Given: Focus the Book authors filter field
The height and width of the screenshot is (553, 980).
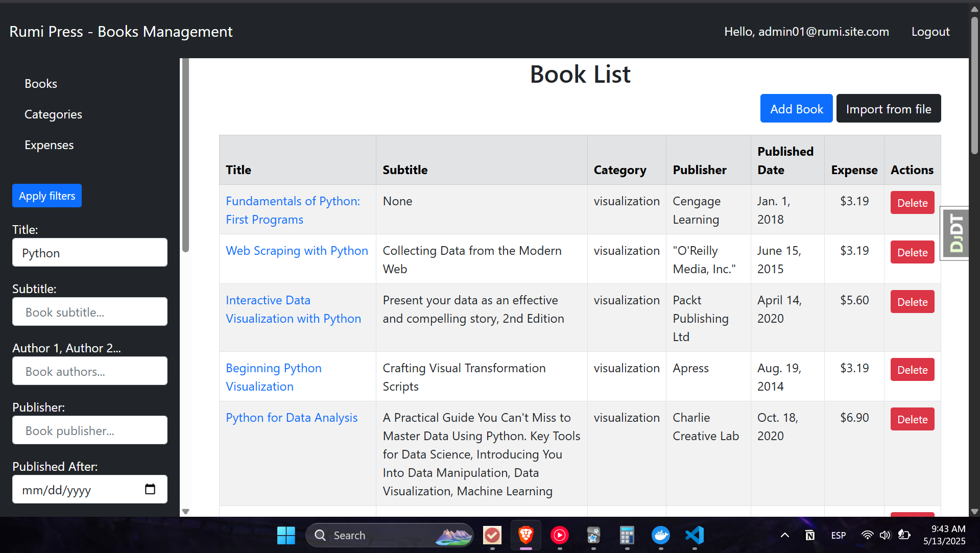Looking at the screenshot, I should pos(90,371).
